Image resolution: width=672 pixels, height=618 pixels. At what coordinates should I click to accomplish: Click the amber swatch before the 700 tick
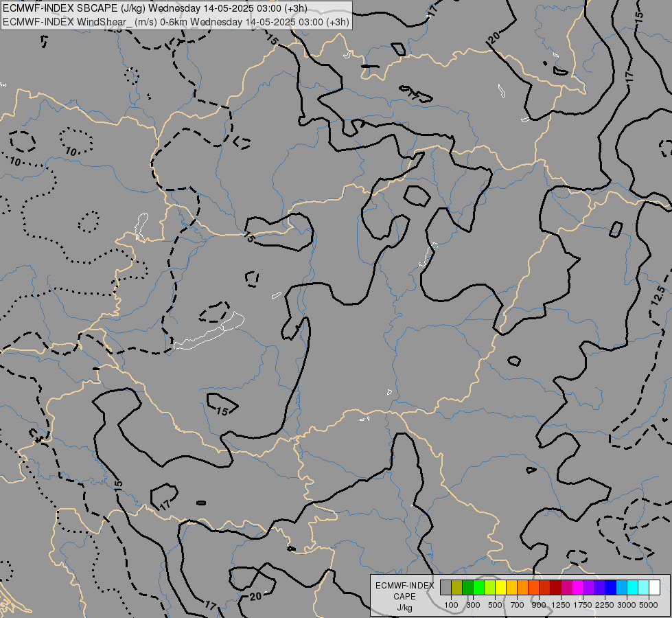(x=511, y=588)
